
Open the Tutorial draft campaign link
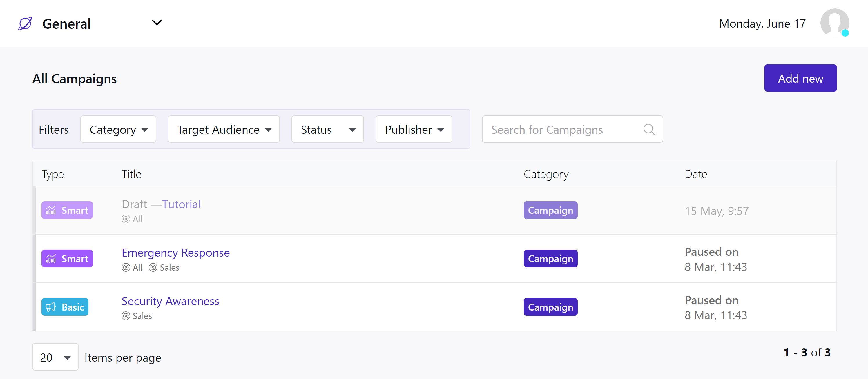click(181, 204)
